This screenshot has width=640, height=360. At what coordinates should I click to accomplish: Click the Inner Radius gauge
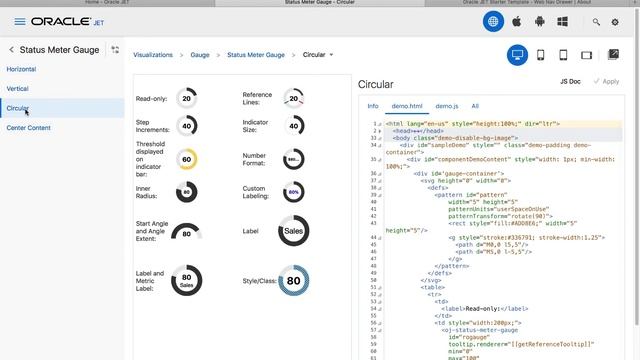point(187,192)
